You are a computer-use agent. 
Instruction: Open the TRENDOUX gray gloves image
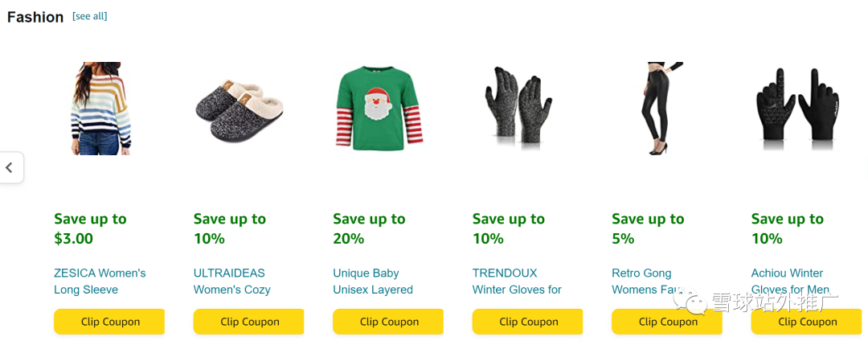518,109
